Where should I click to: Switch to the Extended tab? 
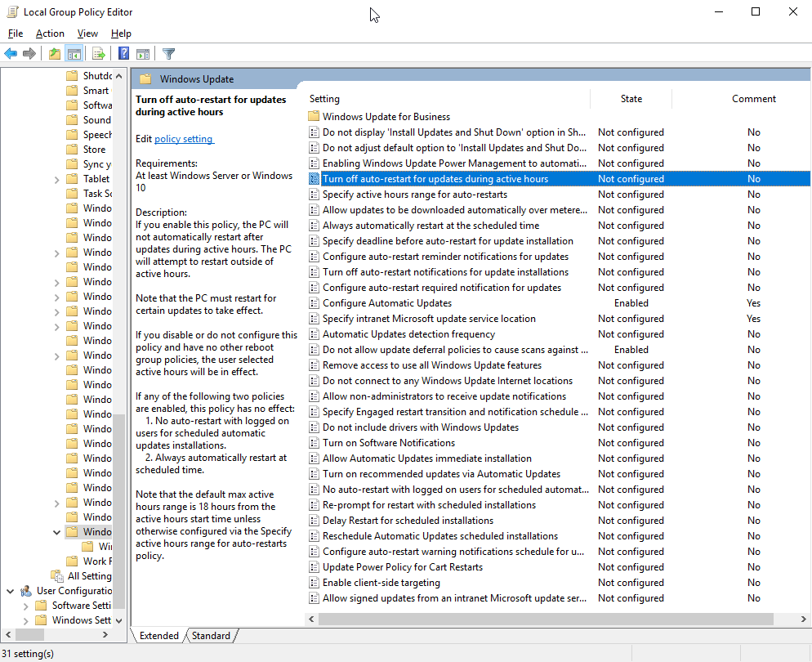pos(159,636)
